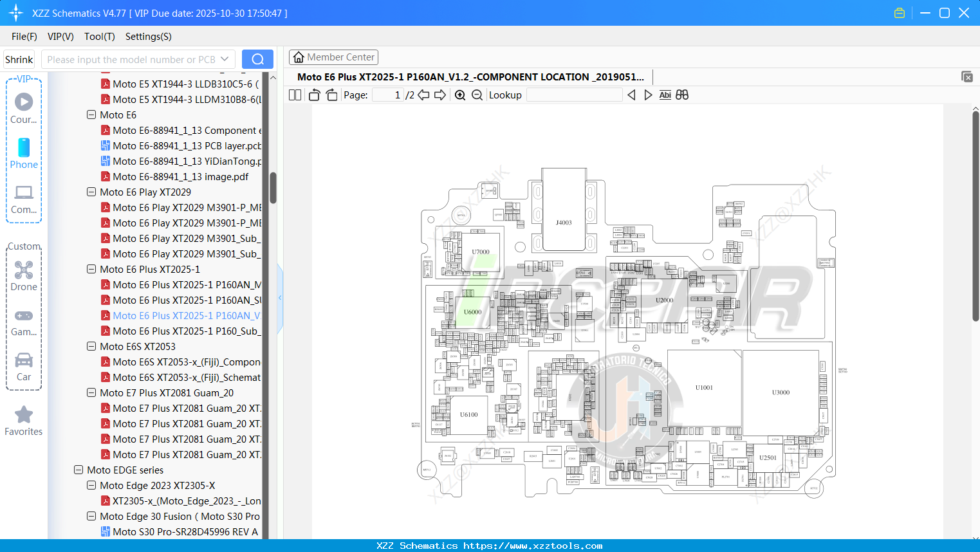Click the binoculars find icon
Image resolution: width=980 pixels, height=552 pixels.
click(682, 95)
